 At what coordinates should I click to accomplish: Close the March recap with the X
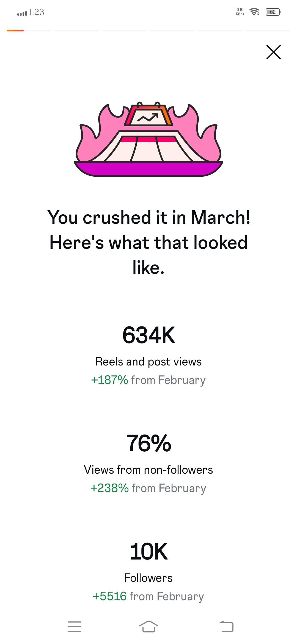(x=274, y=52)
